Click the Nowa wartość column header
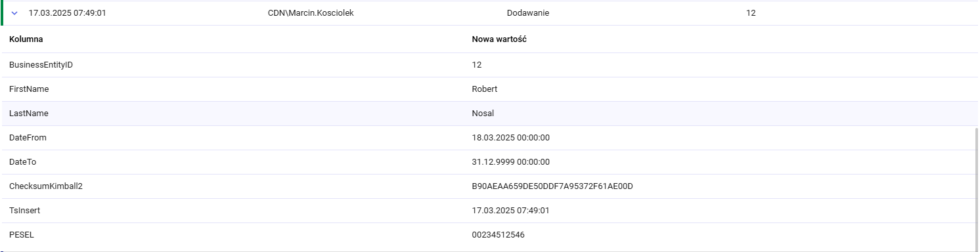 click(x=499, y=39)
